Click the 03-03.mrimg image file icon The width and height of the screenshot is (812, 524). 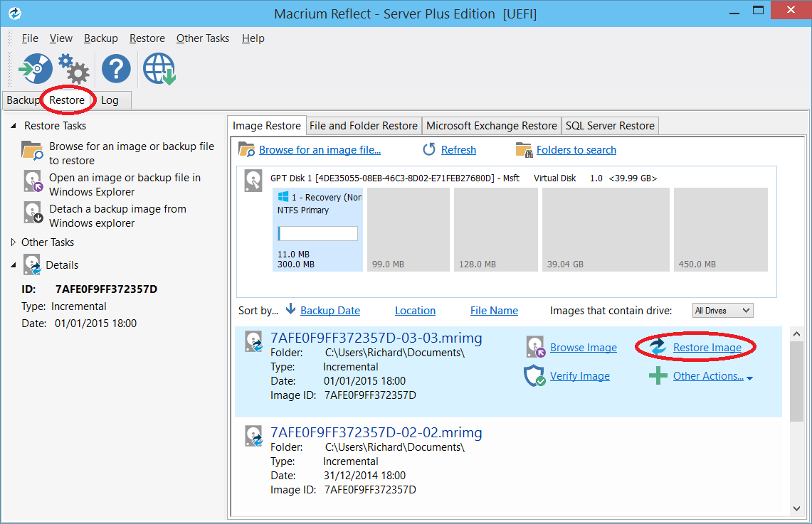254,341
